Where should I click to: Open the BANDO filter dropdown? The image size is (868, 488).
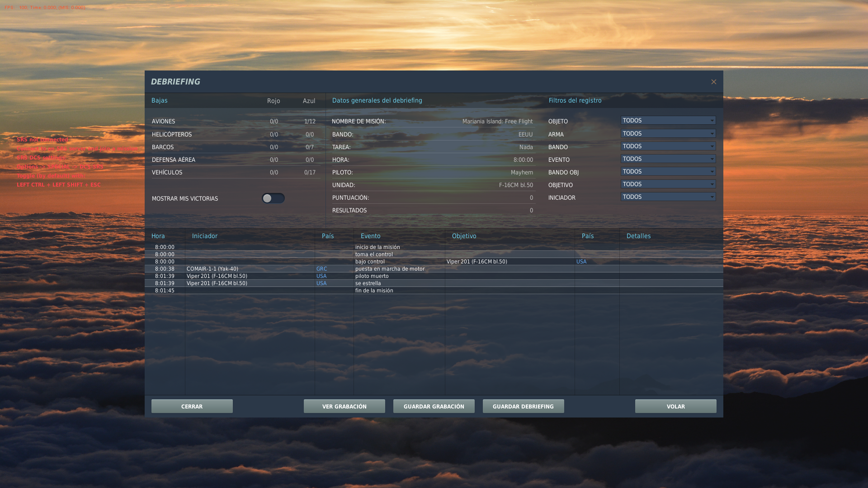click(668, 146)
